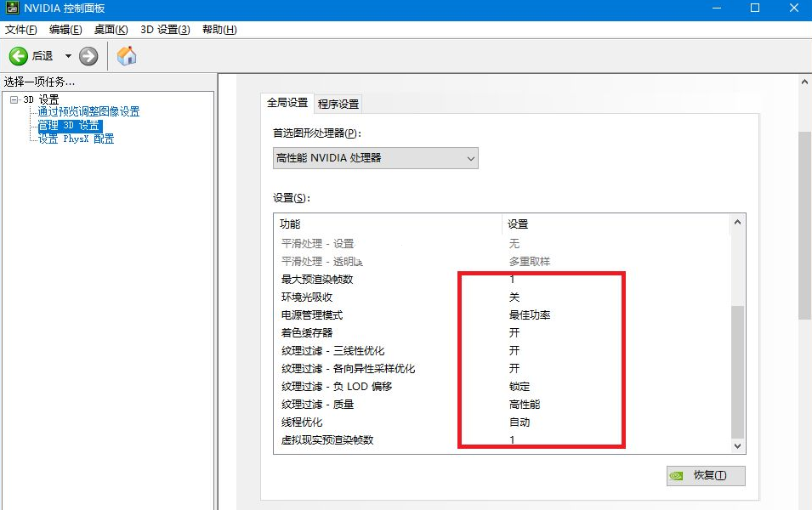Go to the Home house icon

127,56
